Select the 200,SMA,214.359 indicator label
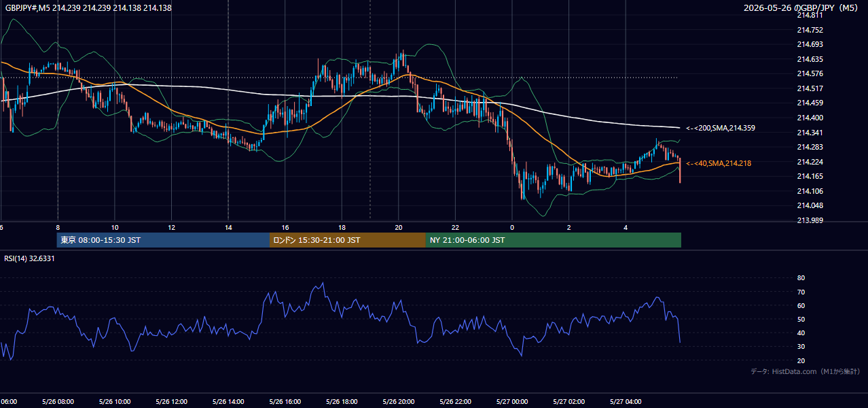Image resolution: width=868 pixels, height=408 pixels. 720,128
